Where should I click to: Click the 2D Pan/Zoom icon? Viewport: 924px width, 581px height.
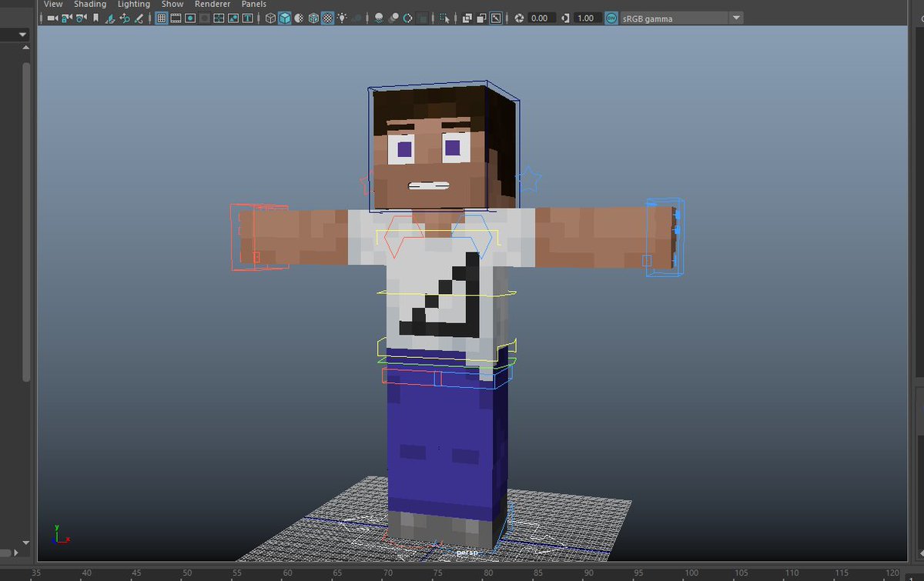124,18
